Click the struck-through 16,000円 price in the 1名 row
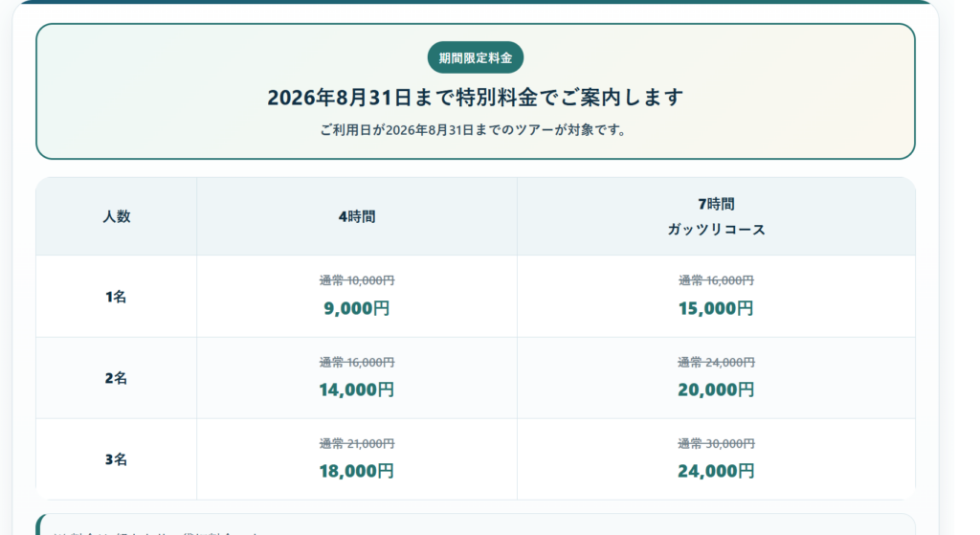This screenshot has width=980, height=535. [716, 280]
